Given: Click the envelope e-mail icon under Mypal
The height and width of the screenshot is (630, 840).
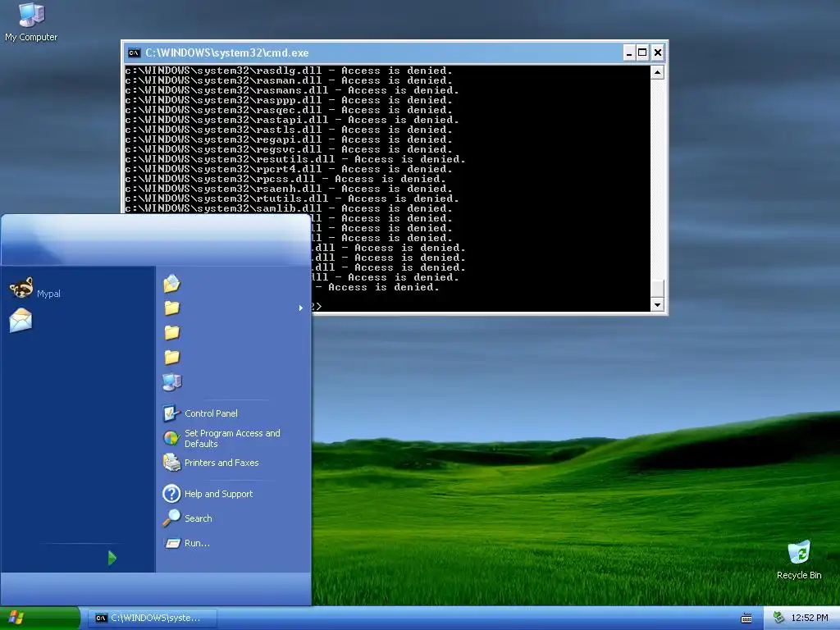Looking at the screenshot, I should pyautogui.click(x=21, y=321).
